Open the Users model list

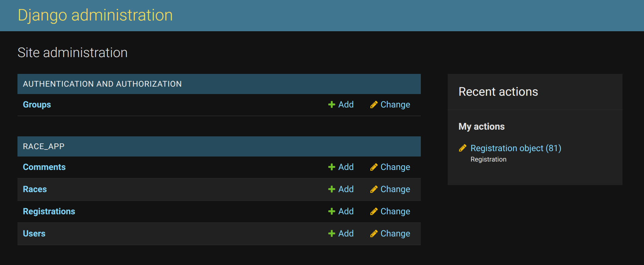pos(34,234)
